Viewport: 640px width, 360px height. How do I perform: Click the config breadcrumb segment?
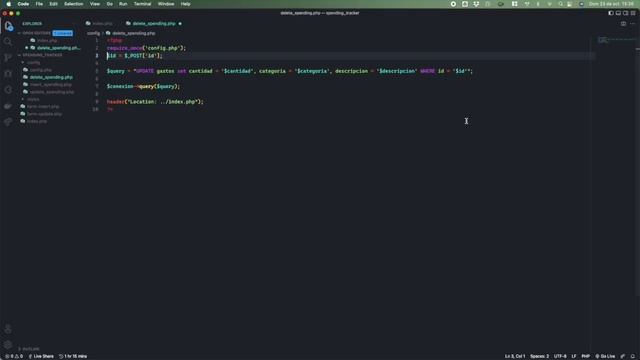(93, 33)
